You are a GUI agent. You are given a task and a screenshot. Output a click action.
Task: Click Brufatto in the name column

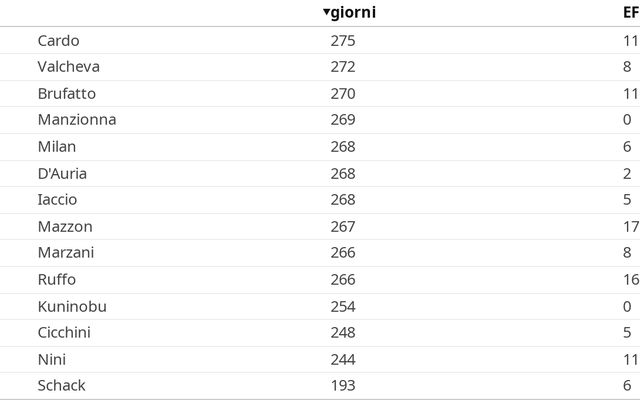tap(67, 93)
